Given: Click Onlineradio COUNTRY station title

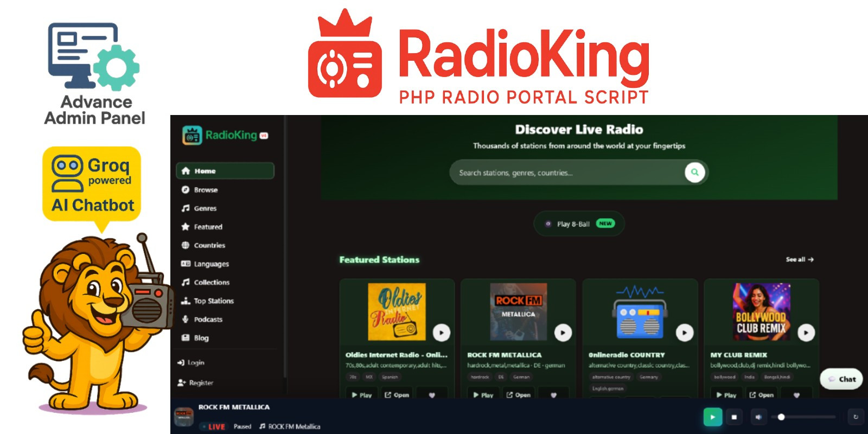Looking at the screenshot, I should coord(627,355).
